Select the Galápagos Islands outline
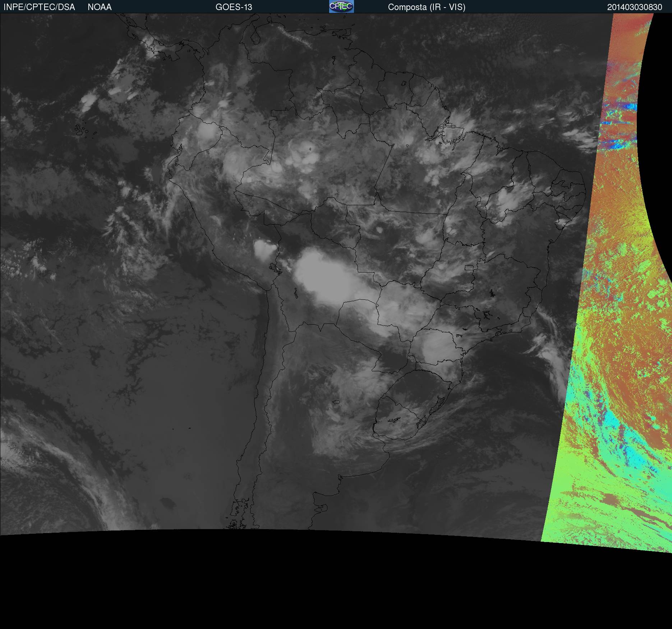Screen dimensions: 672x629 [82, 130]
